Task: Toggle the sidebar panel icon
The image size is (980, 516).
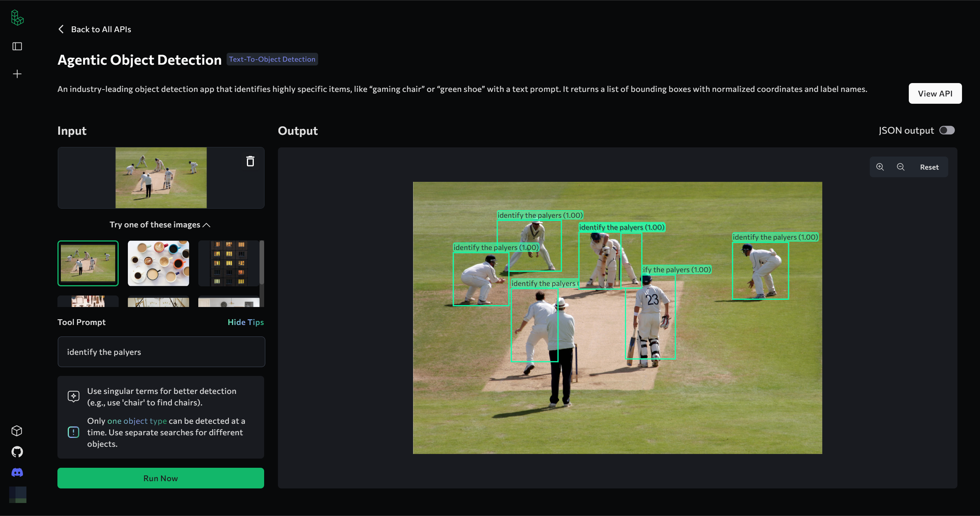Action: coord(17,46)
